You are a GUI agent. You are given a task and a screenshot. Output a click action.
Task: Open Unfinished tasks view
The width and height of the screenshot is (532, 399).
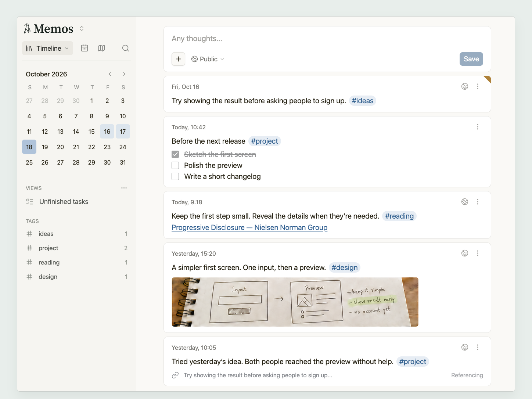[x=76, y=201]
